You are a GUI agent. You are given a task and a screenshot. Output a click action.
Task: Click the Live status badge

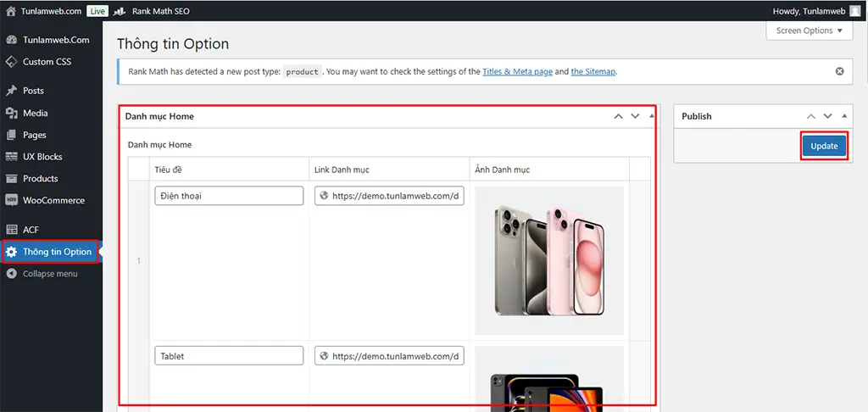pyautogui.click(x=97, y=11)
